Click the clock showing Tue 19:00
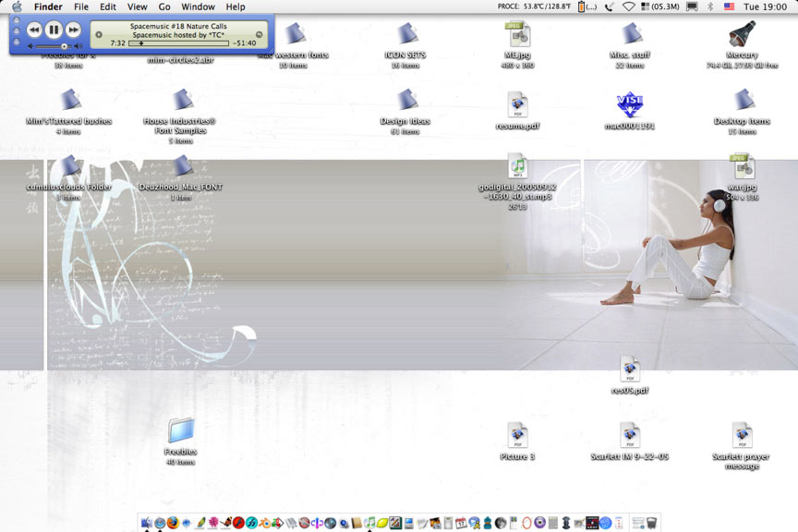Viewport: 798px width, 532px height. 765,6
